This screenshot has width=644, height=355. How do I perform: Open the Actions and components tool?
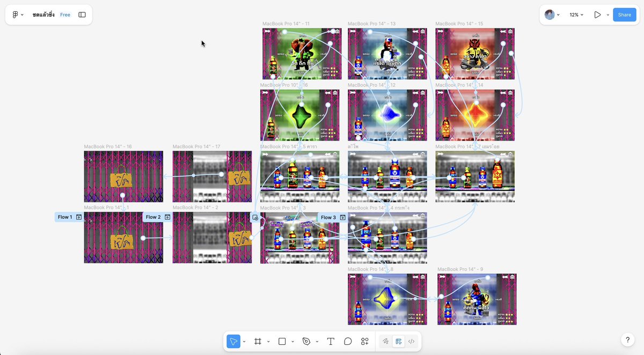pos(365,341)
